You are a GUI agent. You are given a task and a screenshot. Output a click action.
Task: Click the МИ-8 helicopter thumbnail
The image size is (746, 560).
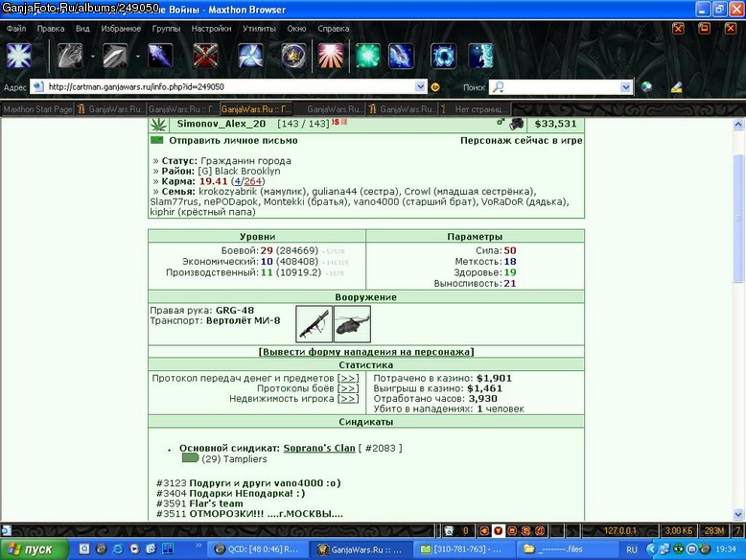[x=352, y=324]
